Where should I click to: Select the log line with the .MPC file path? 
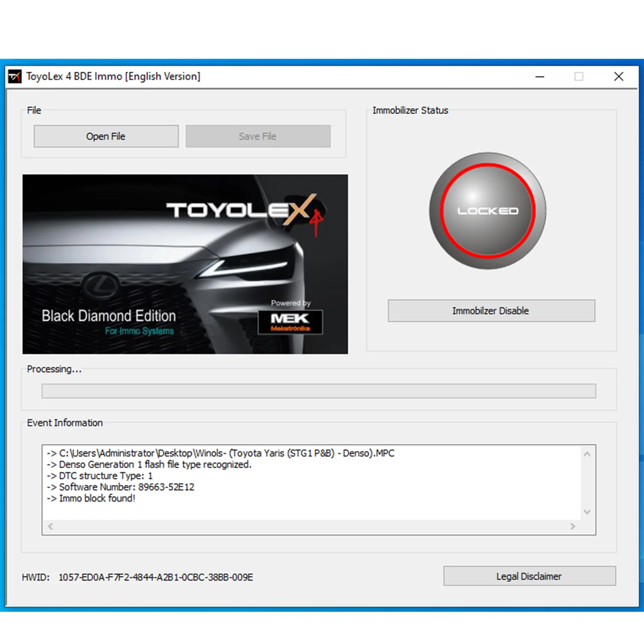[221, 453]
